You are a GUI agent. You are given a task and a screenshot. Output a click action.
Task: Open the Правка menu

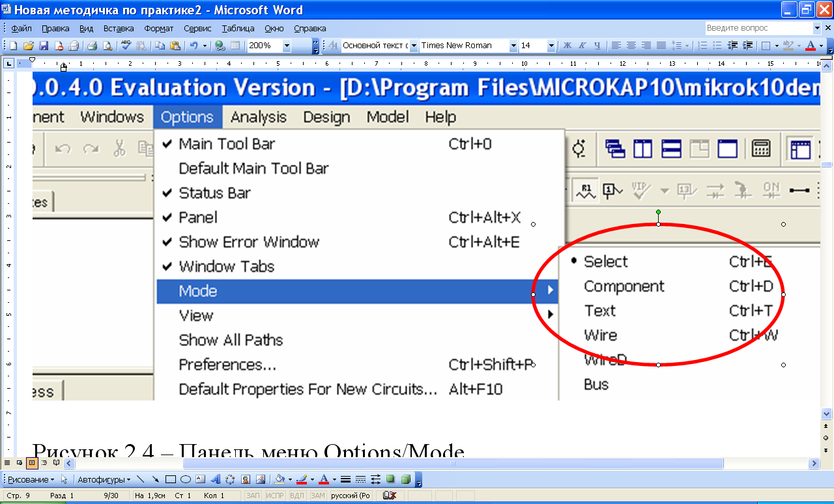coord(55,29)
